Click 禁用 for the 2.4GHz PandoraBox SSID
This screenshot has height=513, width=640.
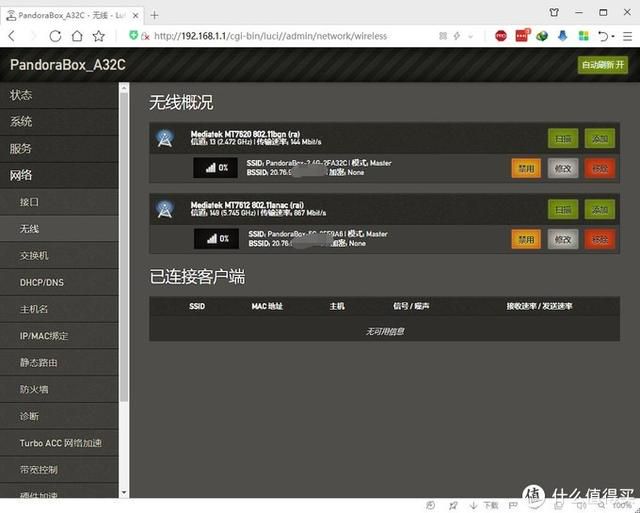(526, 168)
